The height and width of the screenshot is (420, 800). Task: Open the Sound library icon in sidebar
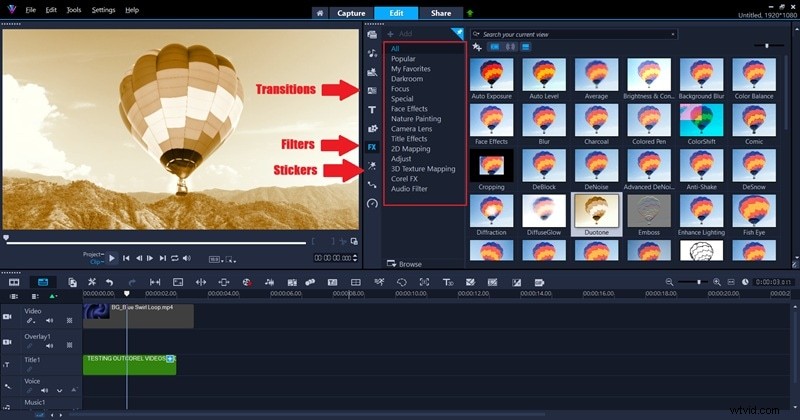click(x=372, y=54)
